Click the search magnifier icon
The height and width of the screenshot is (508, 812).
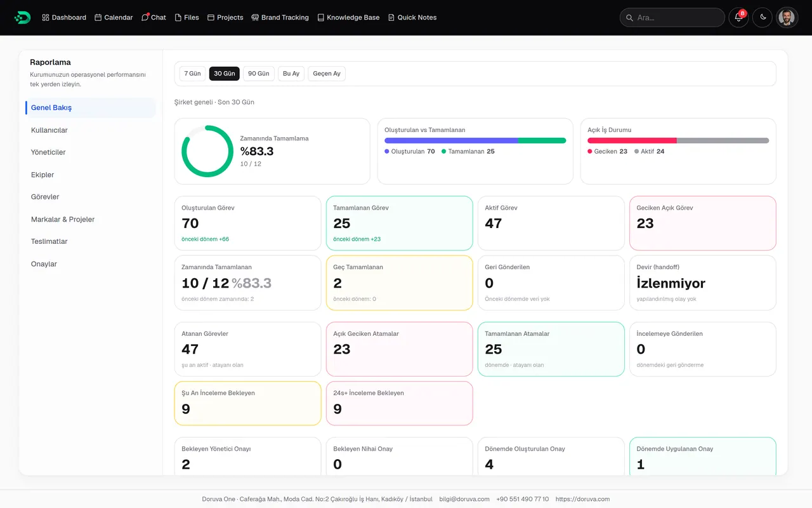click(x=629, y=18)
